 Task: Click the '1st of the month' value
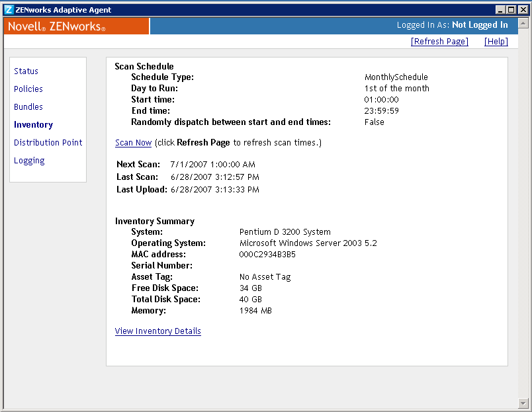[x=396, y=89]
